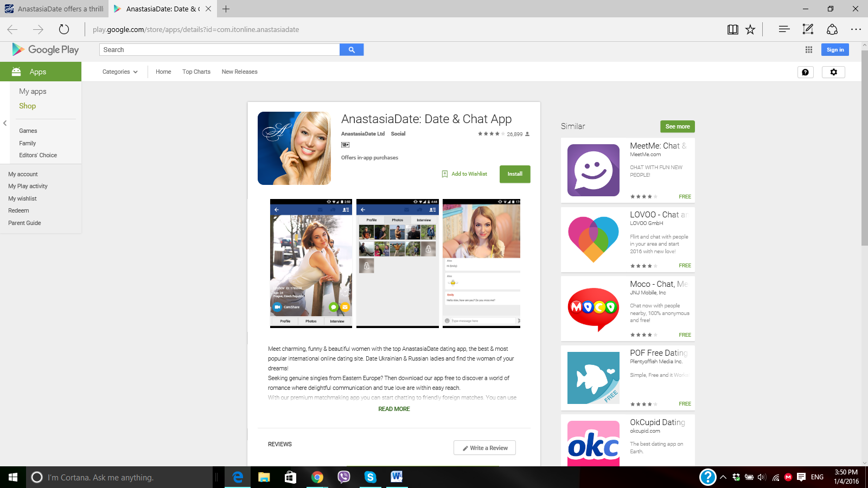Open the taskbar clock and date

pos(846,477)
